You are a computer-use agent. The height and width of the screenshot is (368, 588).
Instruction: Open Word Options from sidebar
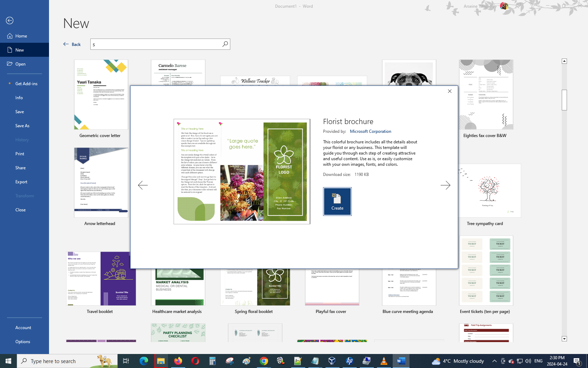click(x=23, y=342)
